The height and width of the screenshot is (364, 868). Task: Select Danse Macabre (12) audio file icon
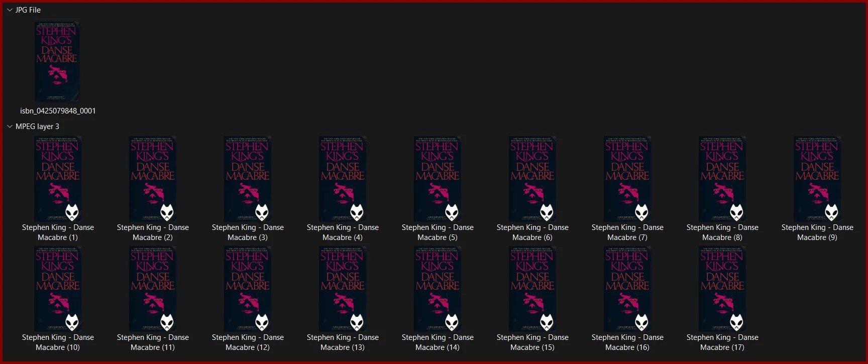click(x=248, y=289)
